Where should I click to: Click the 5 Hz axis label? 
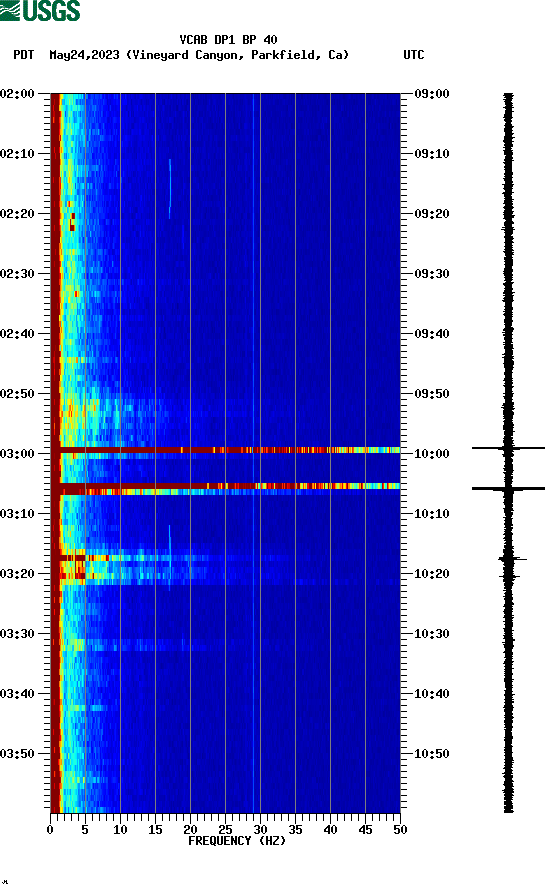pyautogui.click(x=85, y=830)
